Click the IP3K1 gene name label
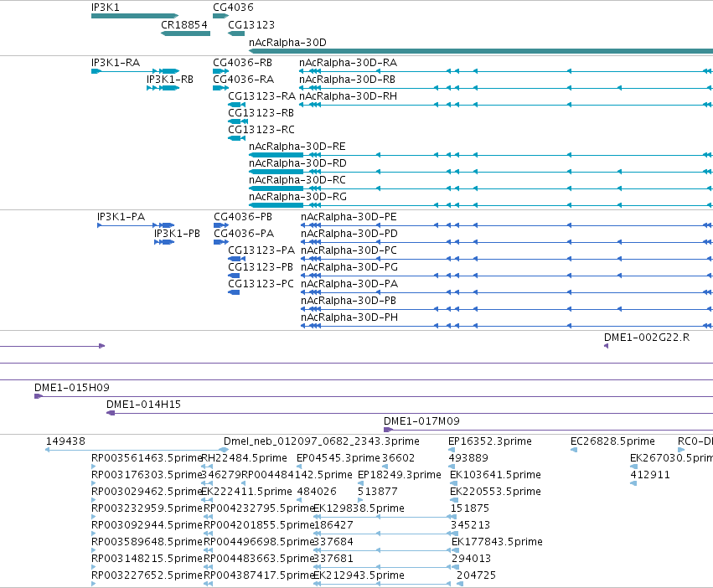The width and height of the screenshot is (713, 588). (105, 8)
